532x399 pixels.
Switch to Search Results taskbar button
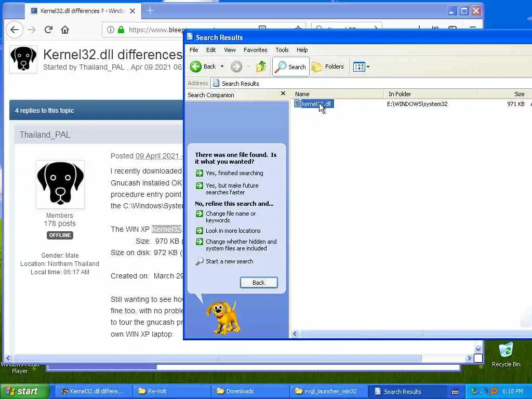pos(407,391)
